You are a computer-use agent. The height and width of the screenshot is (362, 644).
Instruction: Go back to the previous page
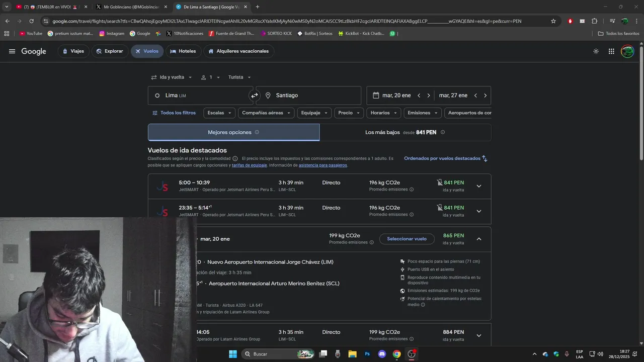point(7,21)
